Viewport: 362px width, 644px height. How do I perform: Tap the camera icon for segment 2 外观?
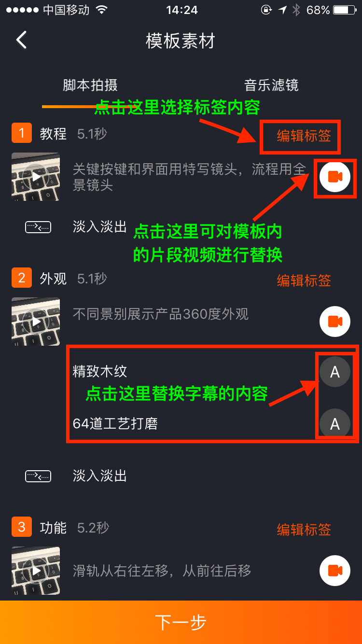pyautogui.click(x=335, y=322)
